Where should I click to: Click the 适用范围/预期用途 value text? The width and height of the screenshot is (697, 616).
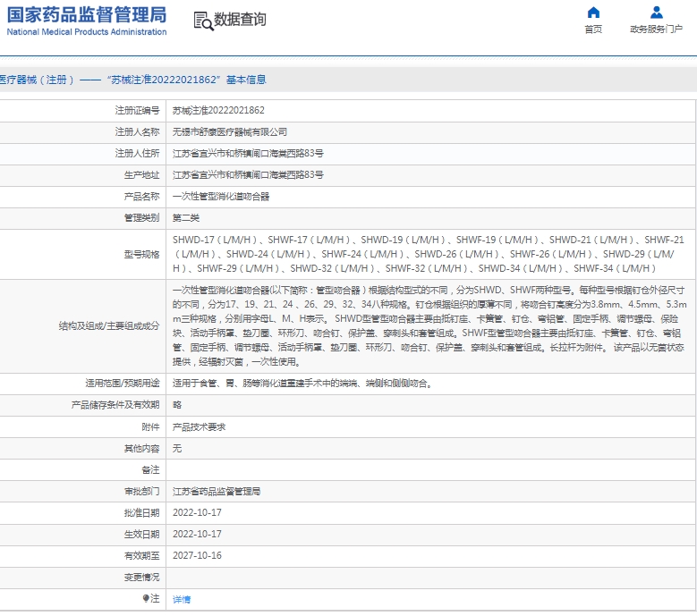coord(302,384)
